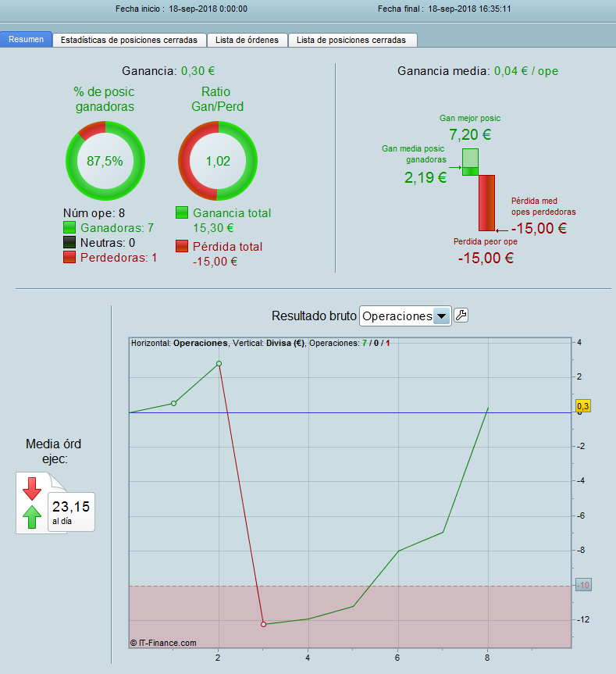Click the IT-Finance.com copyright link

point(163,643)
